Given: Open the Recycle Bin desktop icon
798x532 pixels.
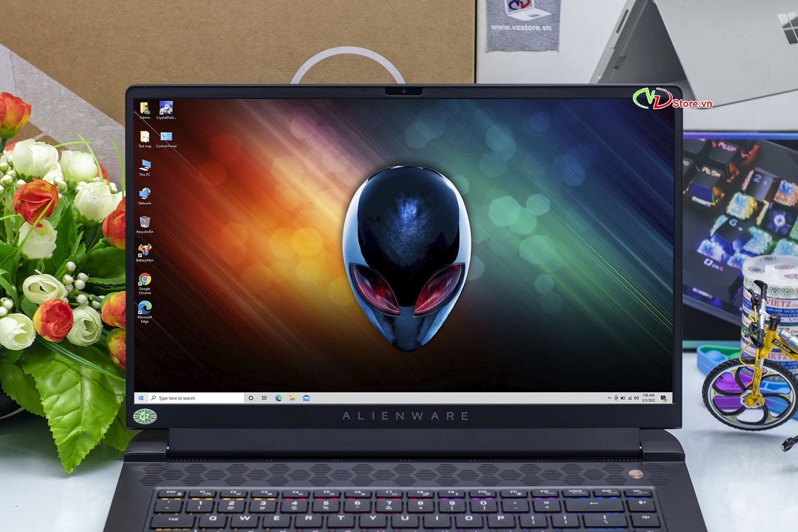Looking at the screenshot, I should (x=145, y=224).
